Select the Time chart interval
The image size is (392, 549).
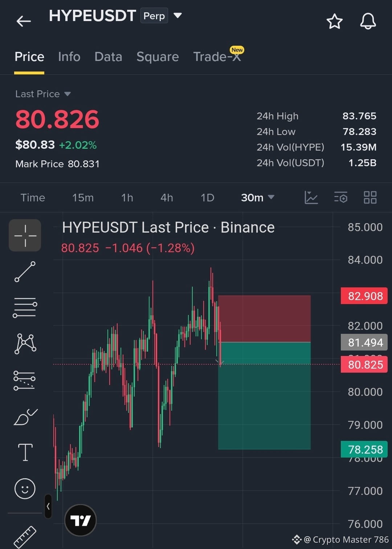click(x=33, y=198)
